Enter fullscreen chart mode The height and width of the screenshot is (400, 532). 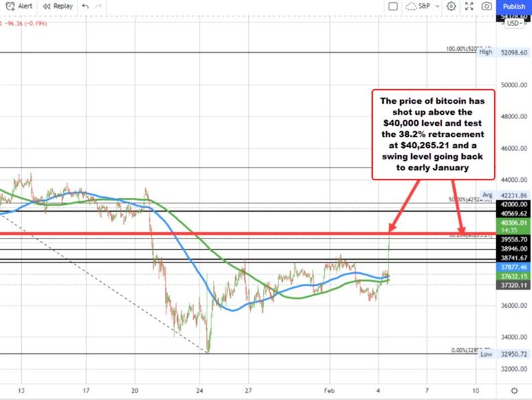pyautogui.click(x=469, y=6)
